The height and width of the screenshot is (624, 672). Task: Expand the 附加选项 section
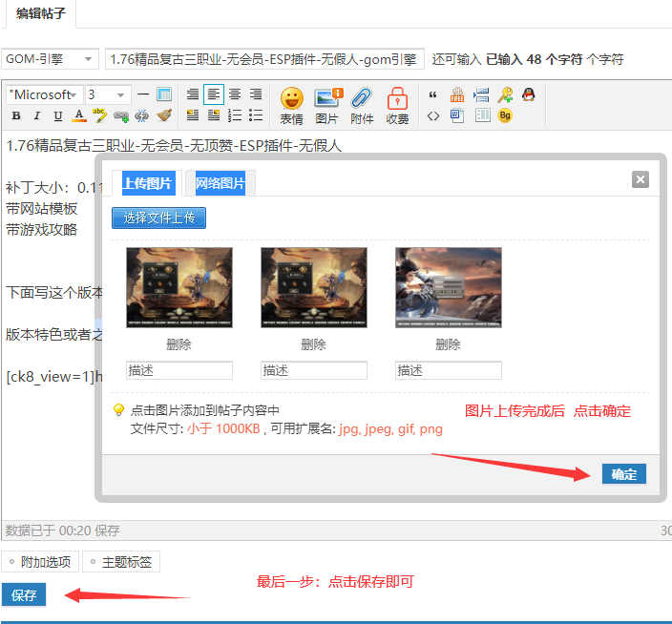coord(37,562)
